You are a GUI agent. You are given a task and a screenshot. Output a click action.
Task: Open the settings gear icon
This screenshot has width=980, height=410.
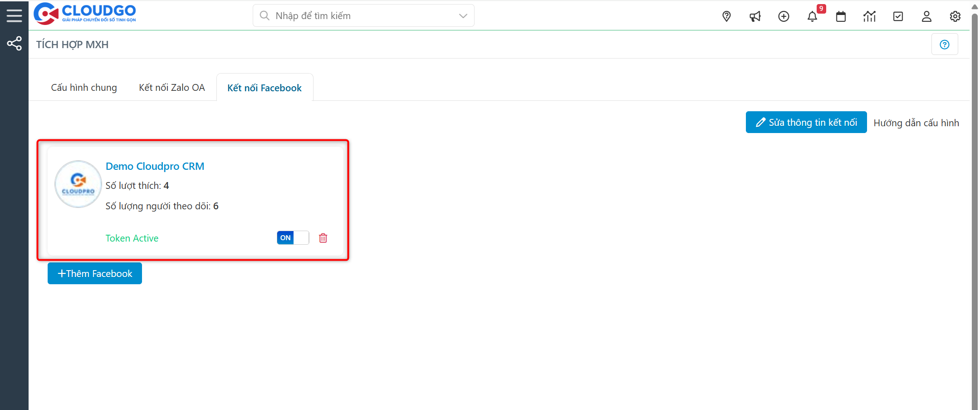pyautogui.click(x=955, y=16)
